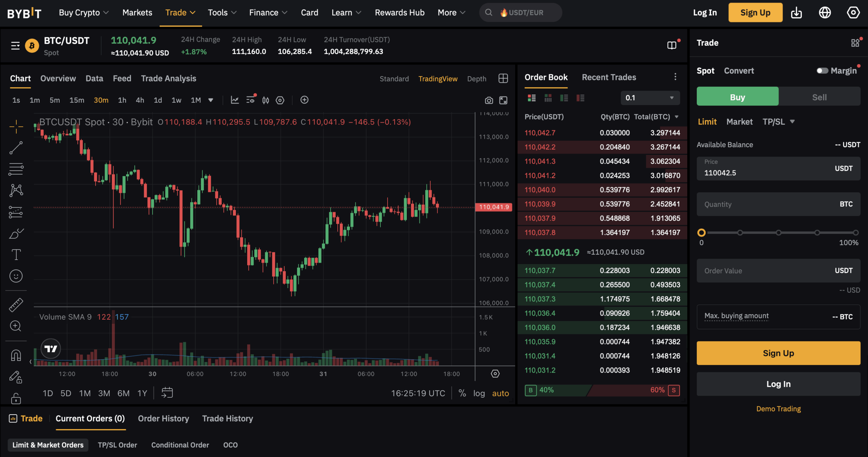Take a chart snapshot with camera icon

[489, 100]
